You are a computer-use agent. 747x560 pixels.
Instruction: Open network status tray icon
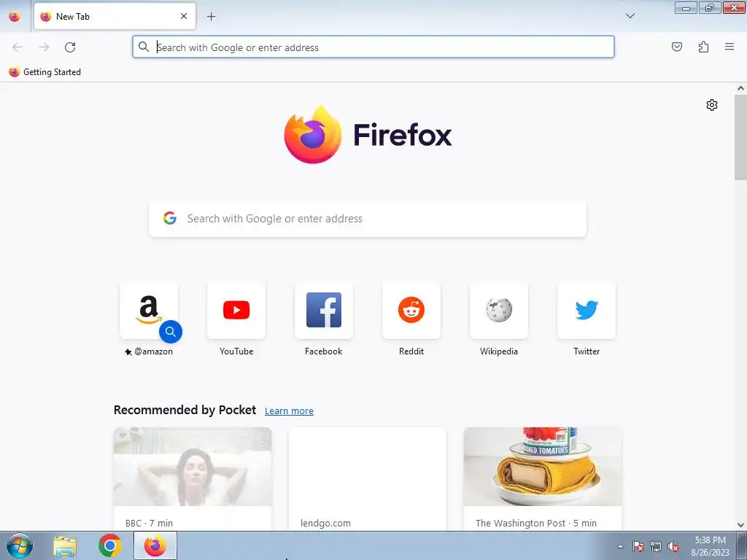click(x=656, y=546)
